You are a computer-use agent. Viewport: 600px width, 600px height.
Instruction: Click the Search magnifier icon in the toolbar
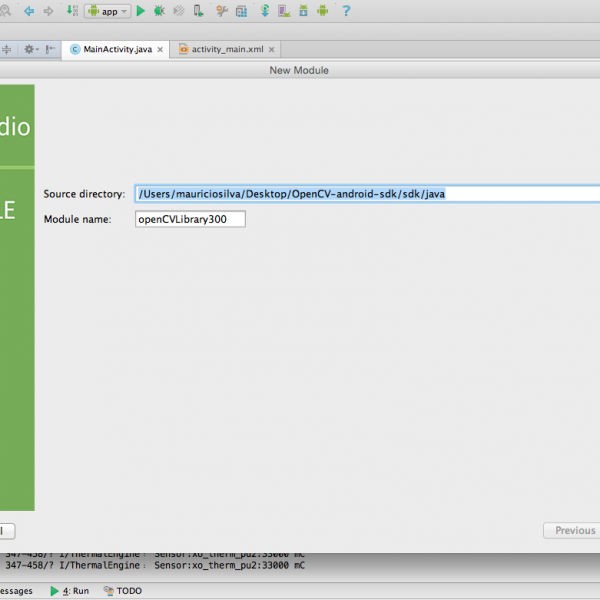5,11
